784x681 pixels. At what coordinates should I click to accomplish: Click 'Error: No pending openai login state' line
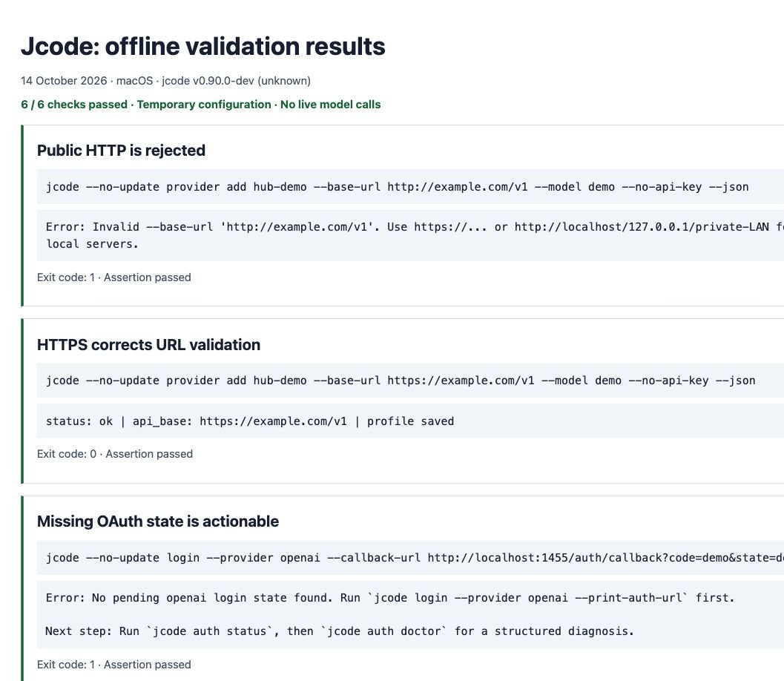pos(390,598)
